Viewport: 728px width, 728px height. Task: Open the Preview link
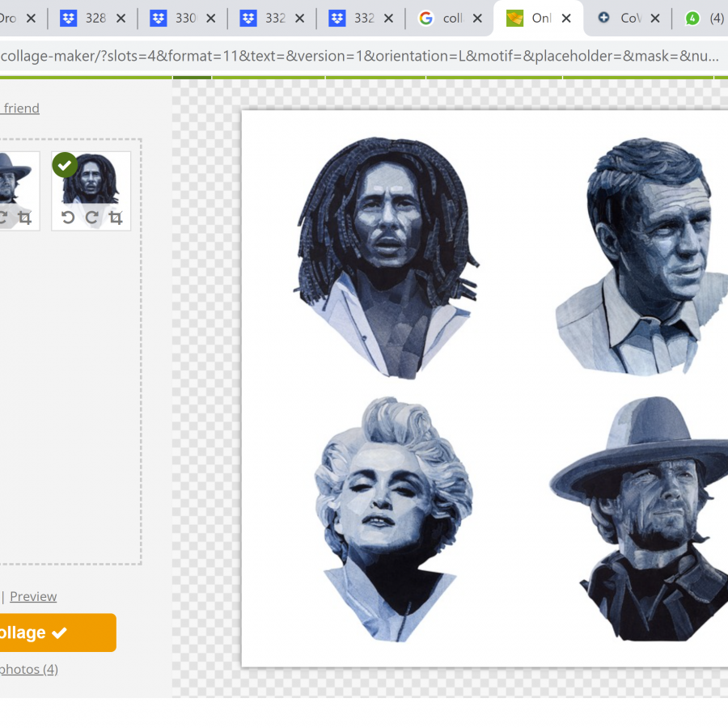[33, 596]
